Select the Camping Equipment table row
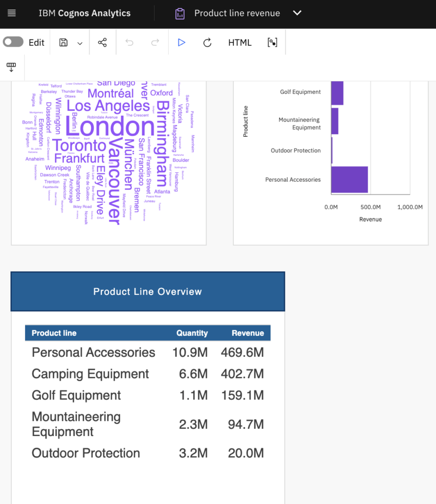 (x=91, y=374)
